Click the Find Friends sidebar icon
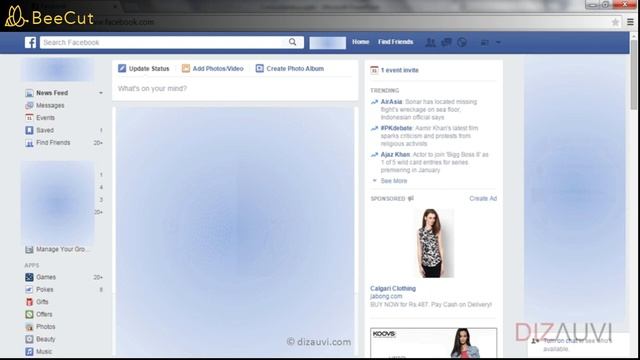The height and width of the screenshot is (360, 640). 29,143
